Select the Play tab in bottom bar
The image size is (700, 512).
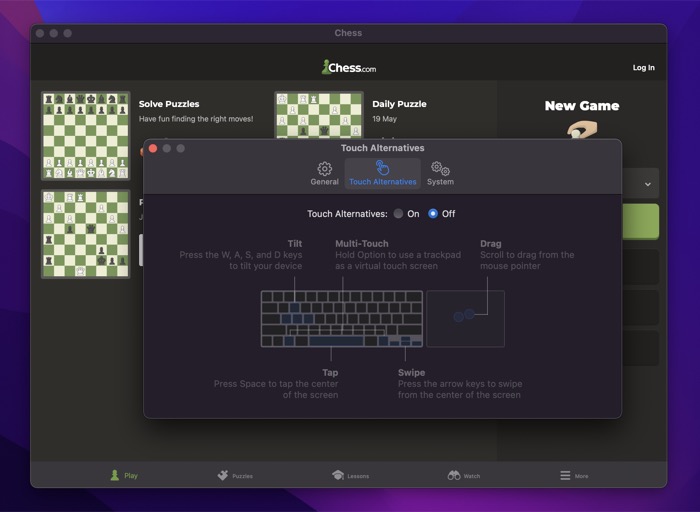pyautogui.click(x=124, y=475)
